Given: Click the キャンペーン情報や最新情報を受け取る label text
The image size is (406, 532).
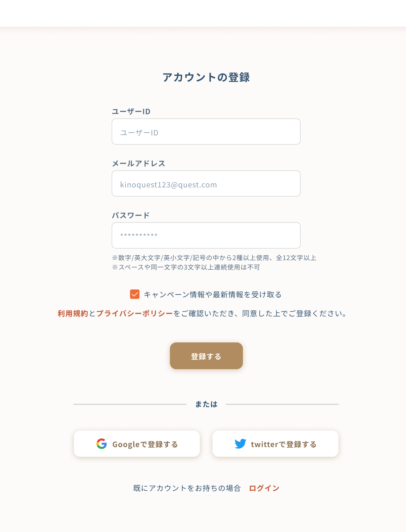Looking at the screenshot, I should click(213, 295).
